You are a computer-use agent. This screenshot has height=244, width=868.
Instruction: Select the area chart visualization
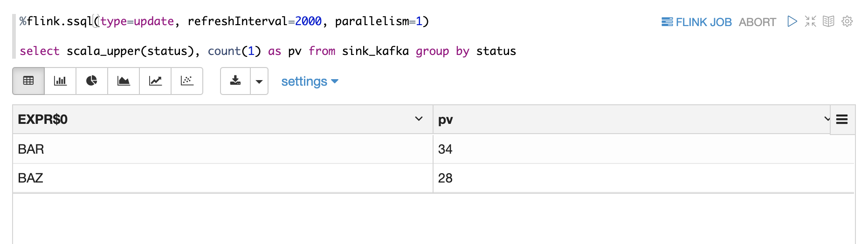pos(124,81)
